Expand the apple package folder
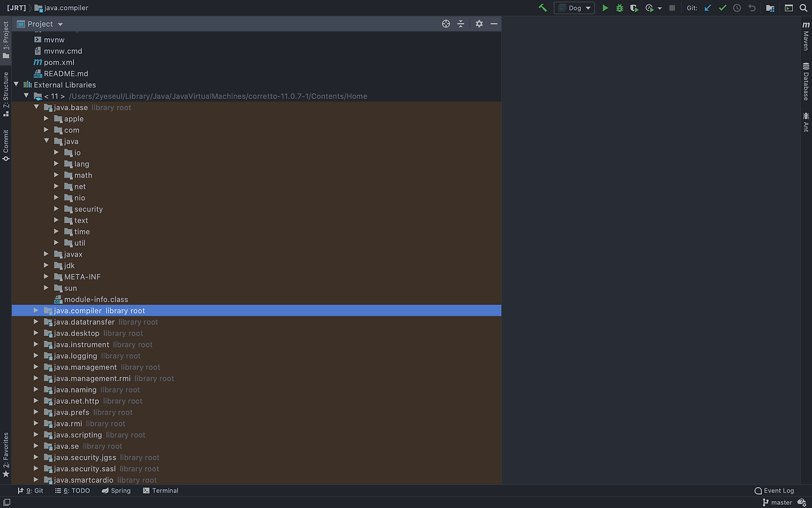This screenshot has height=508, width=812. (x=46, y=119)
